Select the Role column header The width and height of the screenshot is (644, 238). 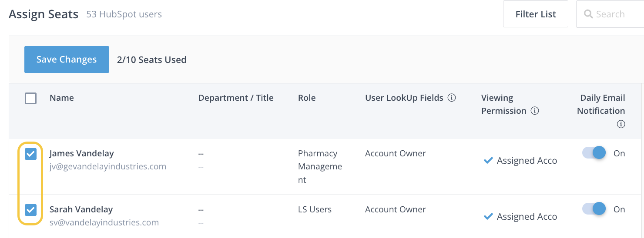click(307, 98)
